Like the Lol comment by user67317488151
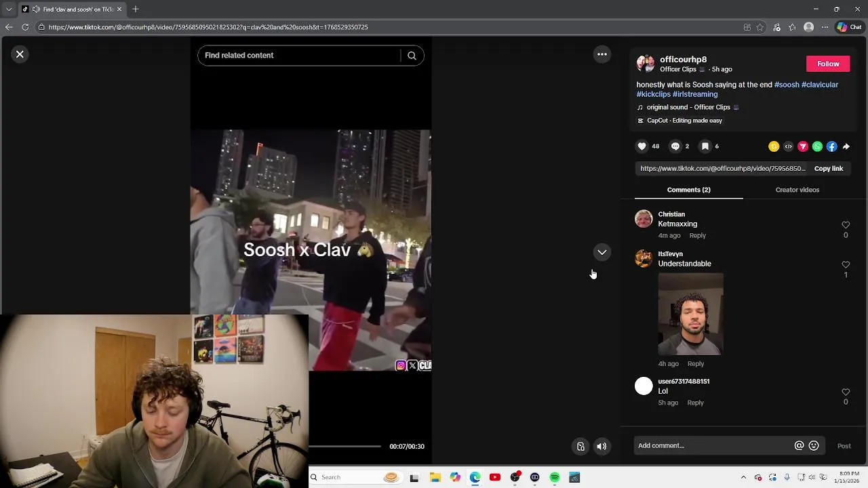The image size is (868, 488). point(846,392)
